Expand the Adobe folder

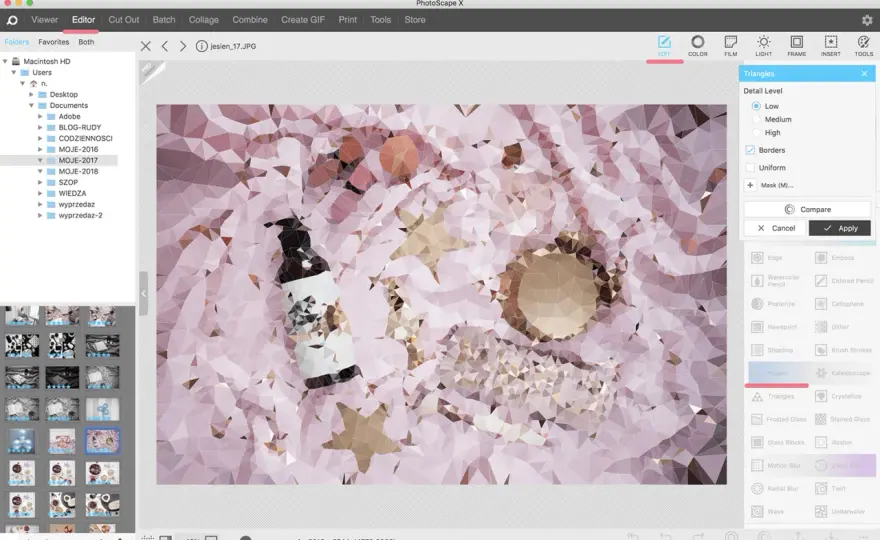coord(40,116)
